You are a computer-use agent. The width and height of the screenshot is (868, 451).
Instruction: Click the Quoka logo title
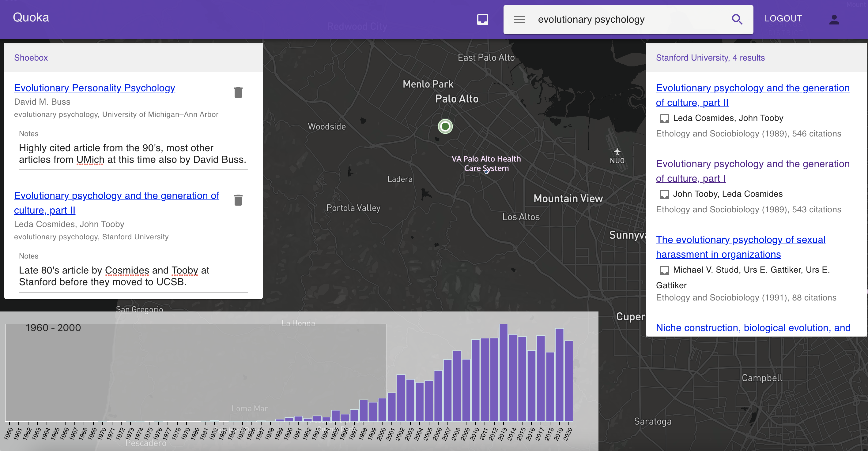pyautogui.click(x=31, y=17)
